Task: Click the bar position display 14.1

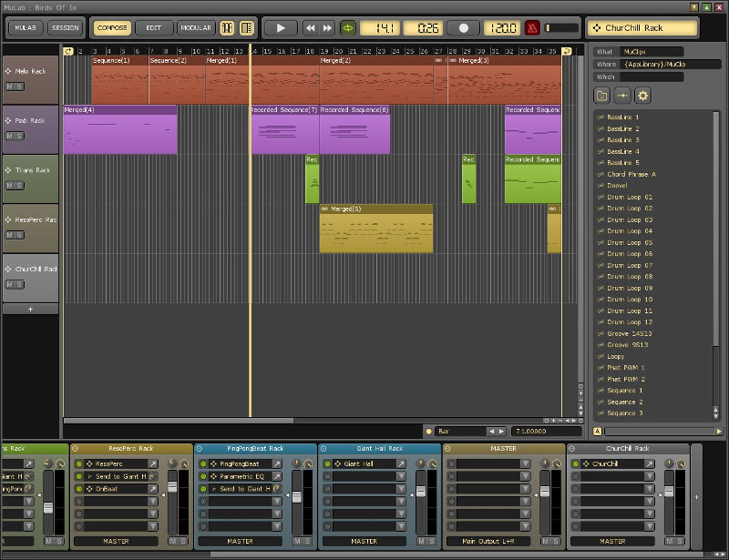Action: 380,28
